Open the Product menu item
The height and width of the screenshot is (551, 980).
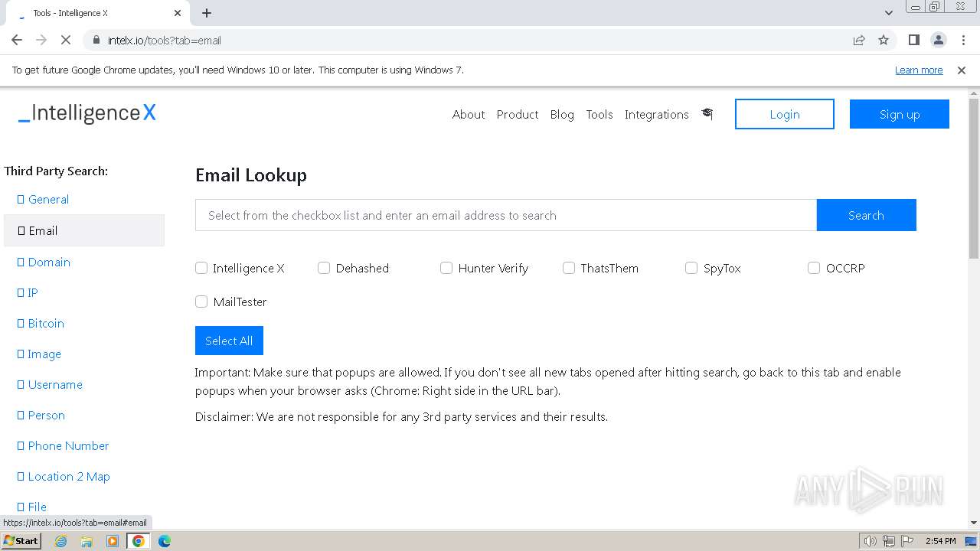(518, 114)
